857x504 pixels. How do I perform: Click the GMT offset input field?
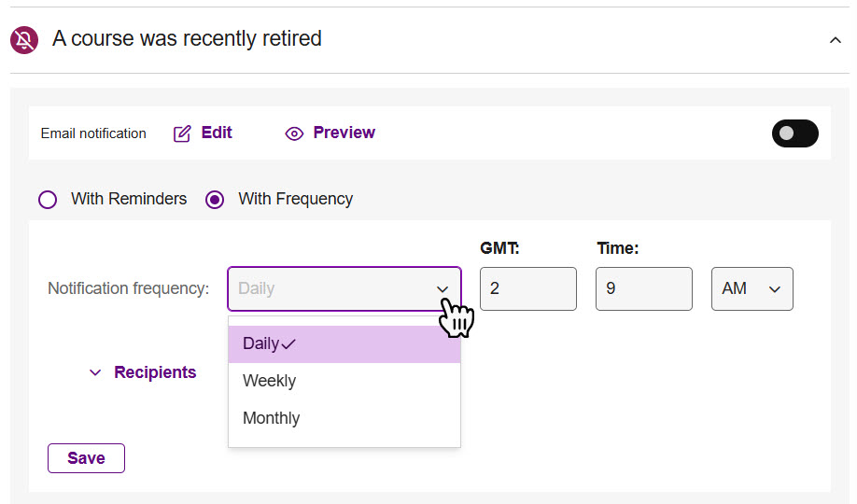coord(528,288)
